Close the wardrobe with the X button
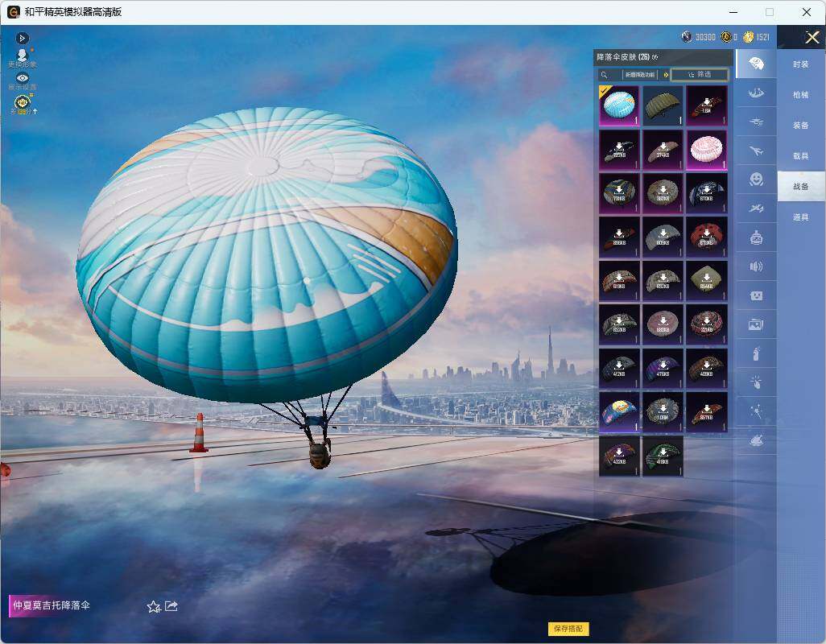 point(812,37)
